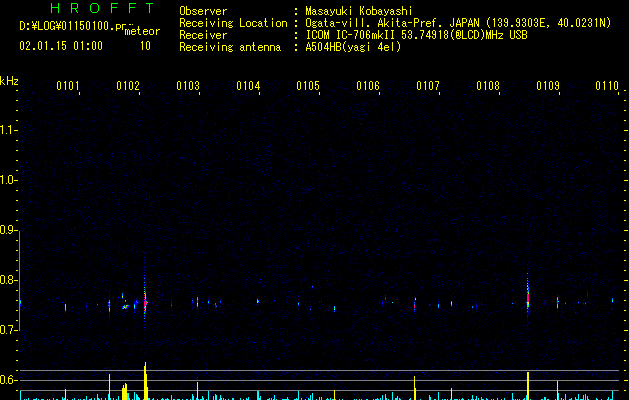Click the Observer field label
This screenshot has width=629, height=400.
coord(203,11)
